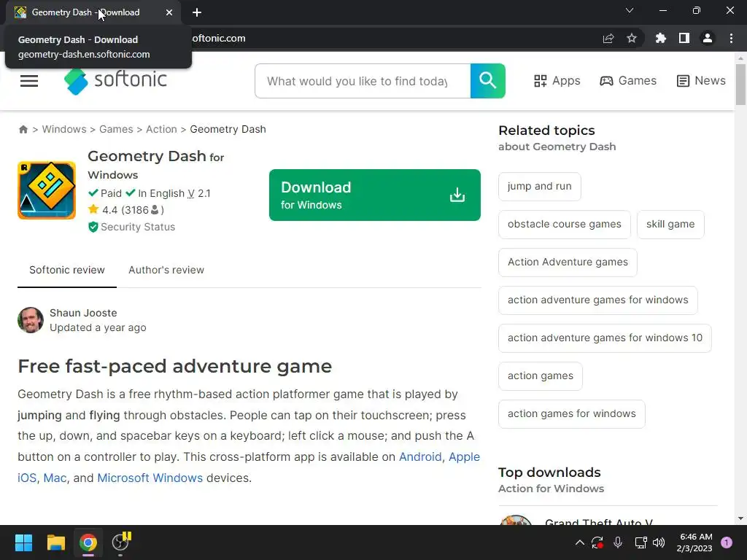Viewport: 747px width, 560px height.
Task: Go to Games breadcrumb link
Action: click(x=116, y=129)
